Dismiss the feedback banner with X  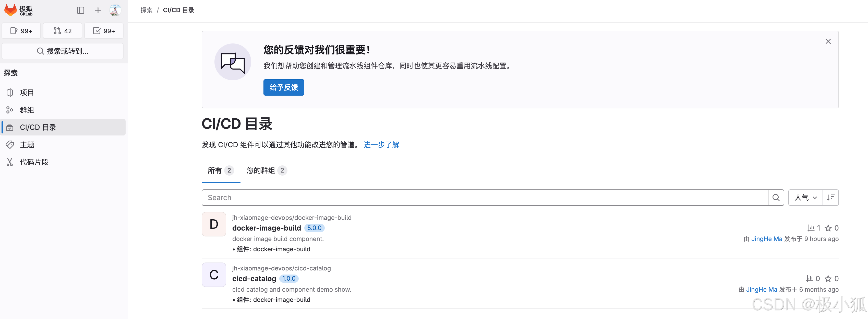pyautogui.click(x=828, y=41)
